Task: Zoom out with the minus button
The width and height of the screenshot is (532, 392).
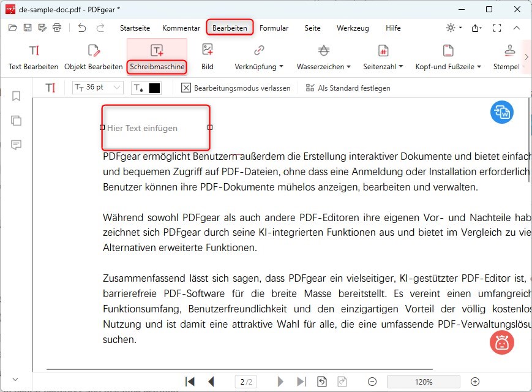Action: coord(372,382)
